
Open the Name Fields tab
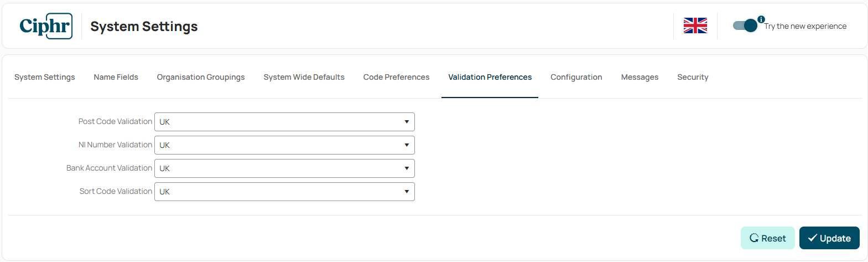click(116, 77)
